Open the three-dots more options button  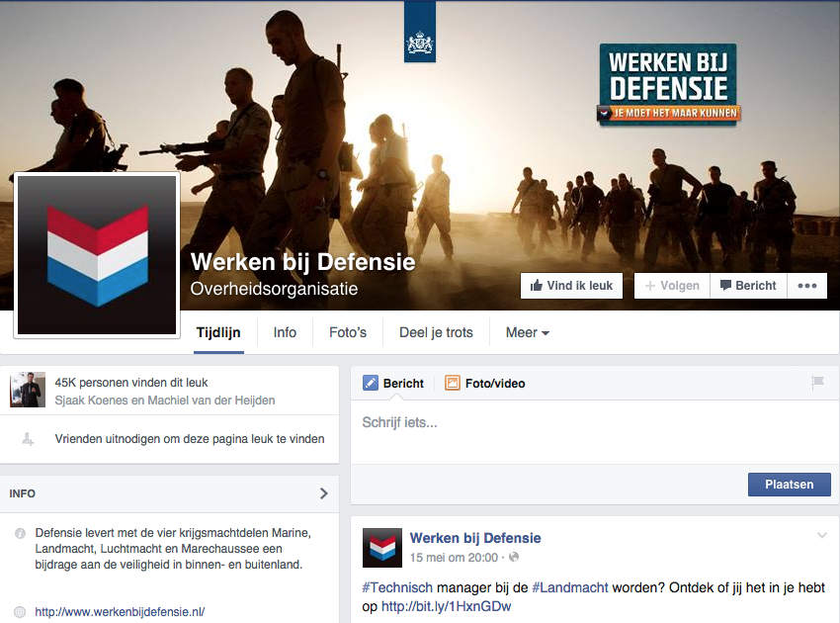[806, 286]
